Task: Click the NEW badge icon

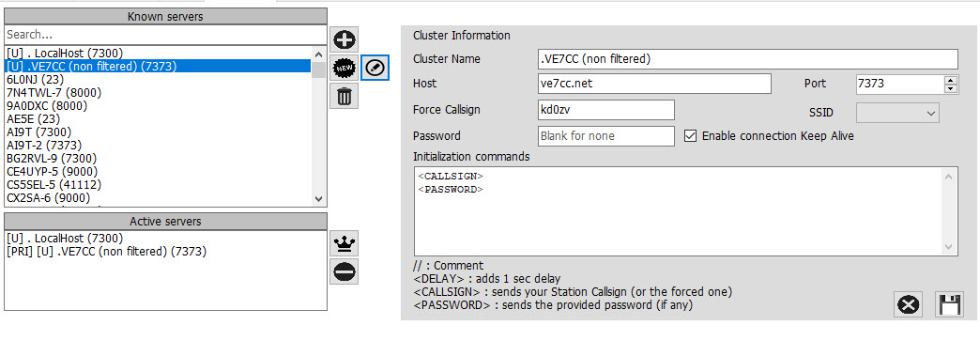Action: [x=344, y=68]
